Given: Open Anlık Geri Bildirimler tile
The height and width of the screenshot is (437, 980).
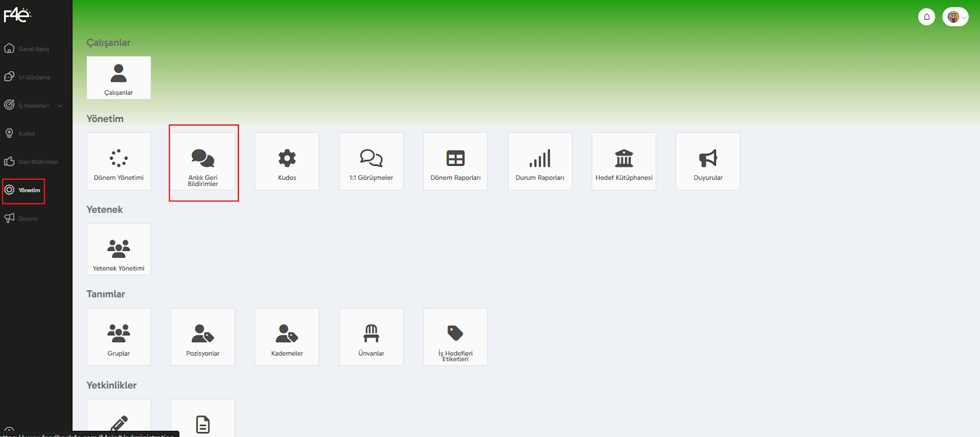Looking at the screenshot, I should [x=203, y=161].
